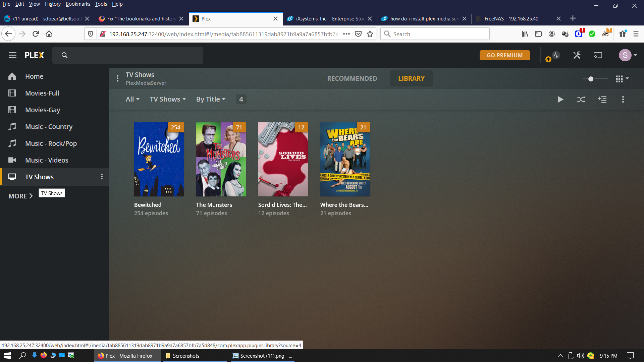Click the Plex logo

34,55
